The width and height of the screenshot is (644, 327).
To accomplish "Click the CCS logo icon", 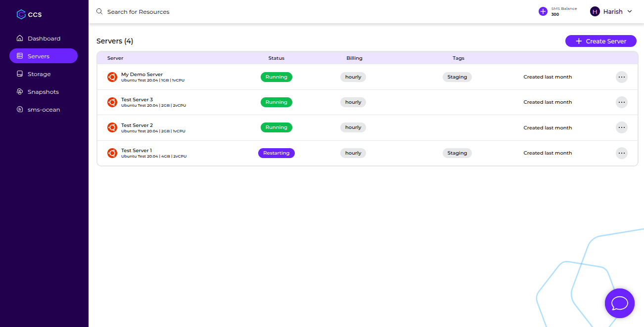I will pos(21,14).
